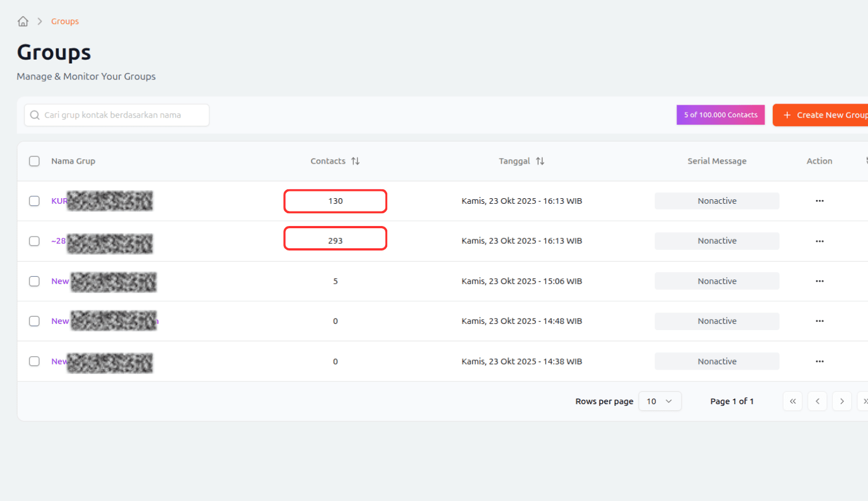Open three-dot menu for 5-contact group
868x501 pixels.
point(819,281)
